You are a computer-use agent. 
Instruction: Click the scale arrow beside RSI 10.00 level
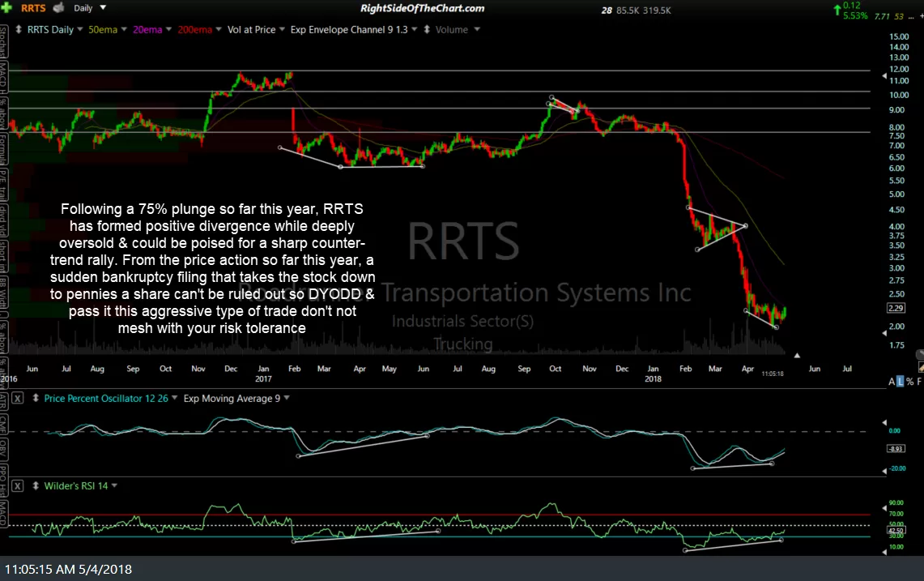point(884,552)
